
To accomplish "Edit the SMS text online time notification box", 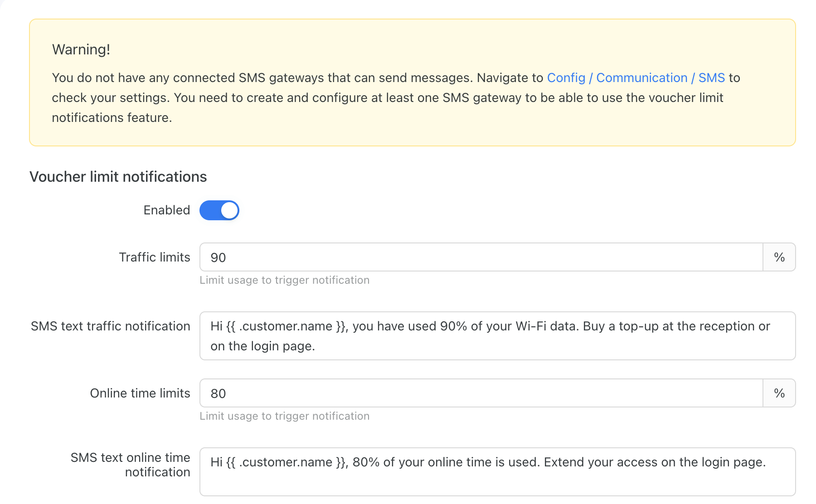I will (x=498, y=472).
